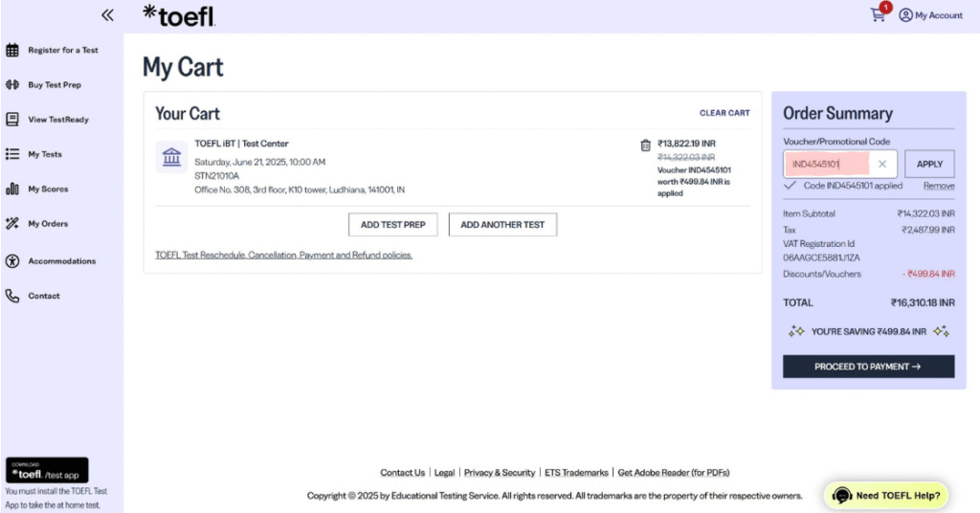Click Privacy & Security footer link
This screenshot has width=980, height=513.
pyautogui.click(x=500, y=473)
